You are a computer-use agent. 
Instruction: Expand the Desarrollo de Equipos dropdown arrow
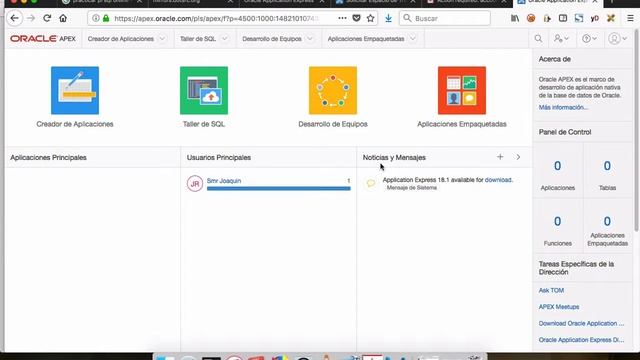(x=310, y=39)
